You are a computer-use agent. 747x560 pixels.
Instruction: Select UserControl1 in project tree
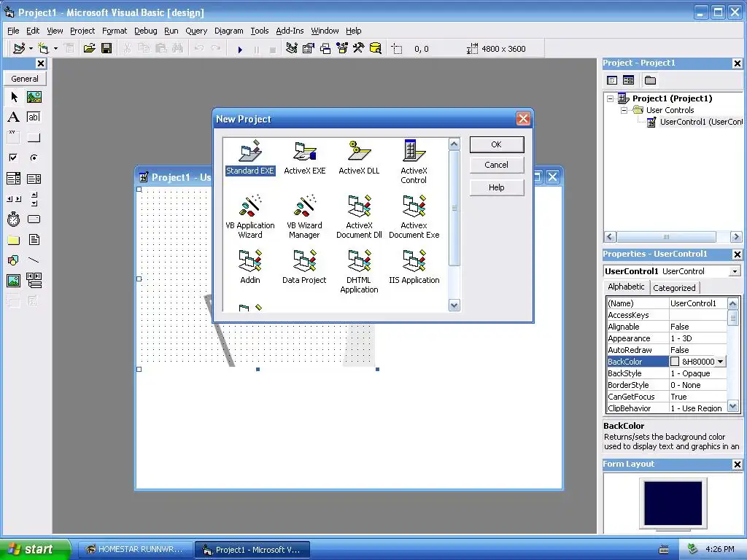pyautogui.click(x=694, y=122)
